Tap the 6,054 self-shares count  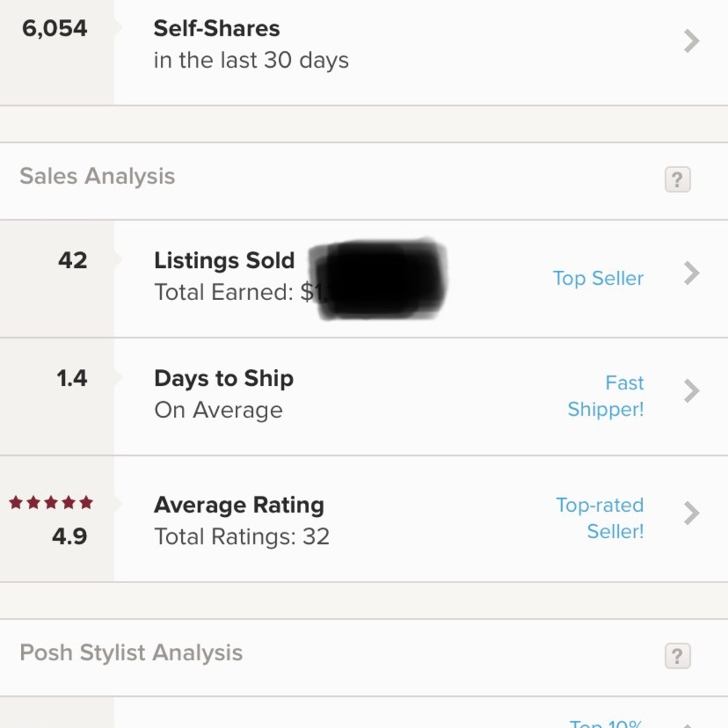[55, 29]
